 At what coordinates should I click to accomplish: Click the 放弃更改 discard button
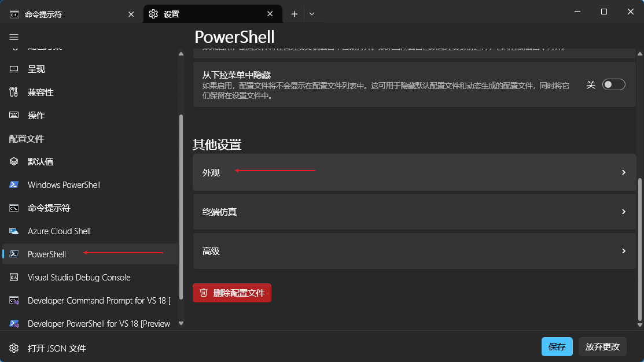point(602,347)
